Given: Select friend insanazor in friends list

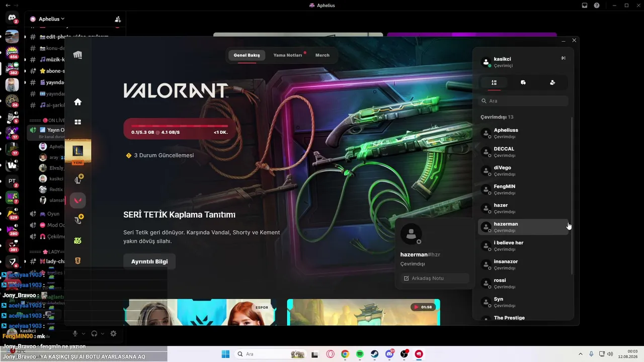Looking at the screenshot, I should point(523,264).
